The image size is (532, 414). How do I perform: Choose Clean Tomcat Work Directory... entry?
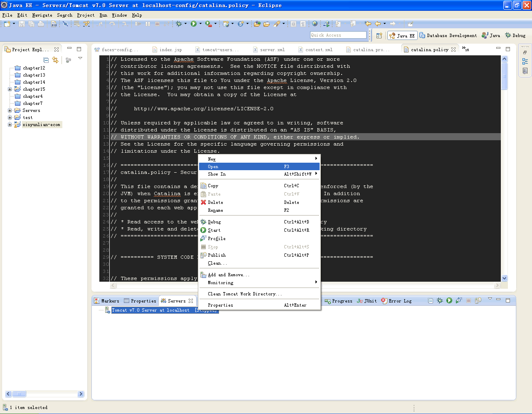click(x=259, y=294)
